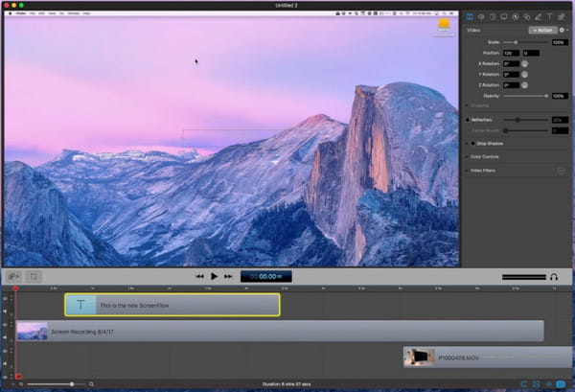Image resolution: width=575 pixels, height=392 pixels.
Task: Adjust the Corner Round slider
Action: [x=526, y=130]
